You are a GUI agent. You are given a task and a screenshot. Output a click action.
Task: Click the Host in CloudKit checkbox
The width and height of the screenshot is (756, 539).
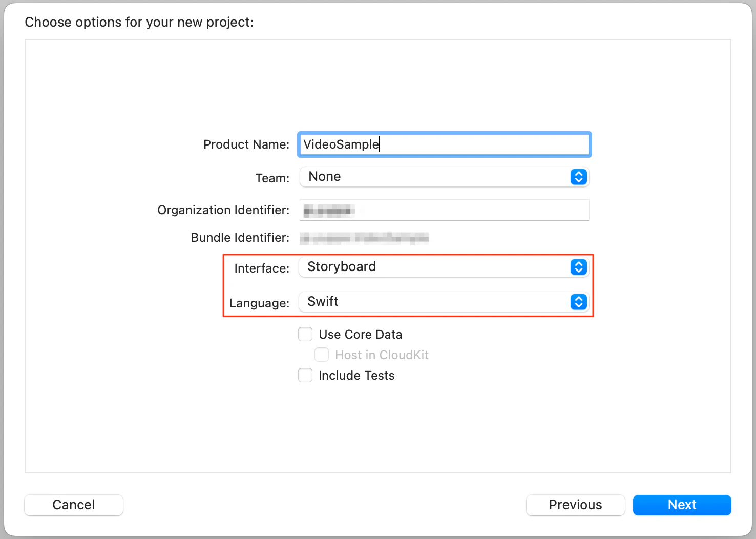point(322,355)
